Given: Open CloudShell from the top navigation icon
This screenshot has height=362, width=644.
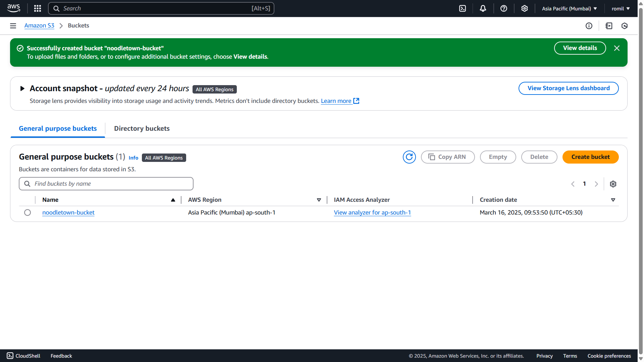Looking at the screenshot, I should tap(463, 8).
